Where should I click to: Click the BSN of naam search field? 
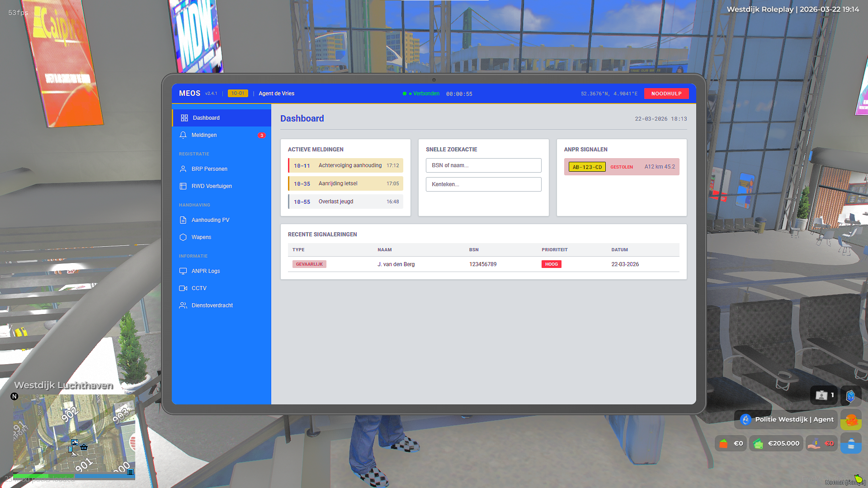pyautogui.click(x=483, y=165)
